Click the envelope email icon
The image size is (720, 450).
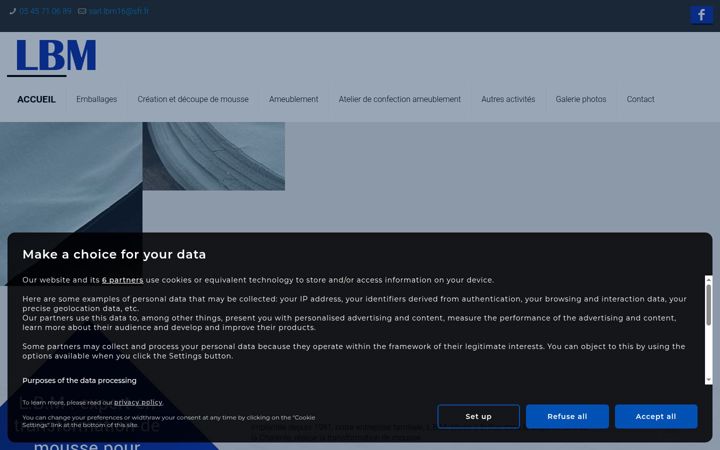[82, 11]
